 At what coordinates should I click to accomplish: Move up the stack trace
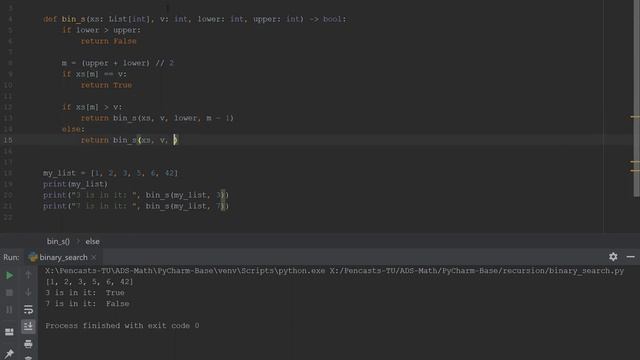tap(28, 275)
